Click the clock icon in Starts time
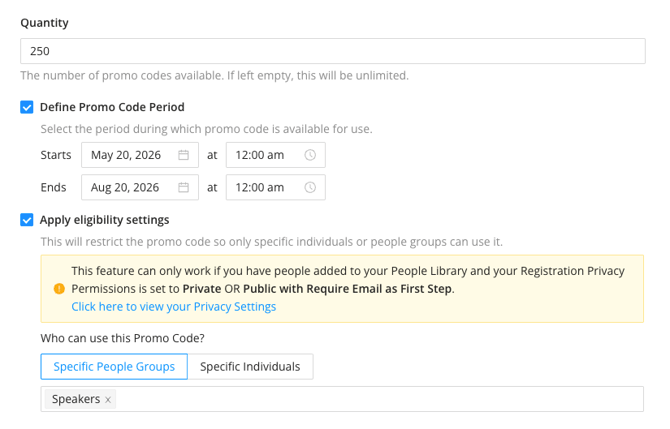The height and width of the screenshot is (429, 670). 310,155
